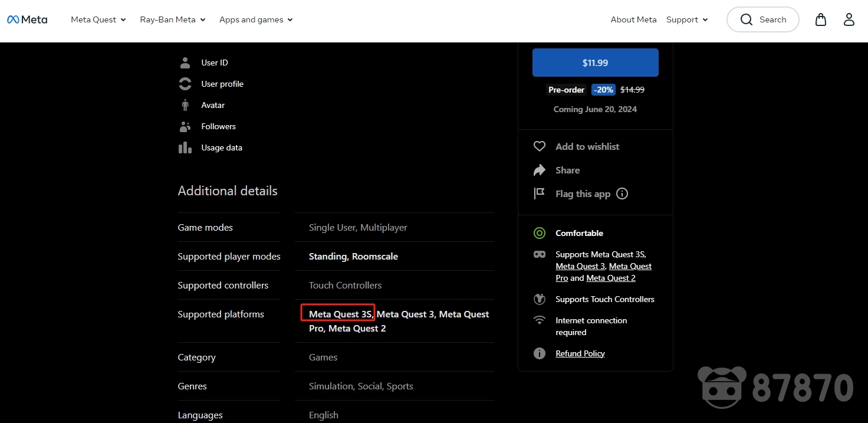Open the Refund Policy link
This screenshot has height=423, width=868.
coord(580,353)
